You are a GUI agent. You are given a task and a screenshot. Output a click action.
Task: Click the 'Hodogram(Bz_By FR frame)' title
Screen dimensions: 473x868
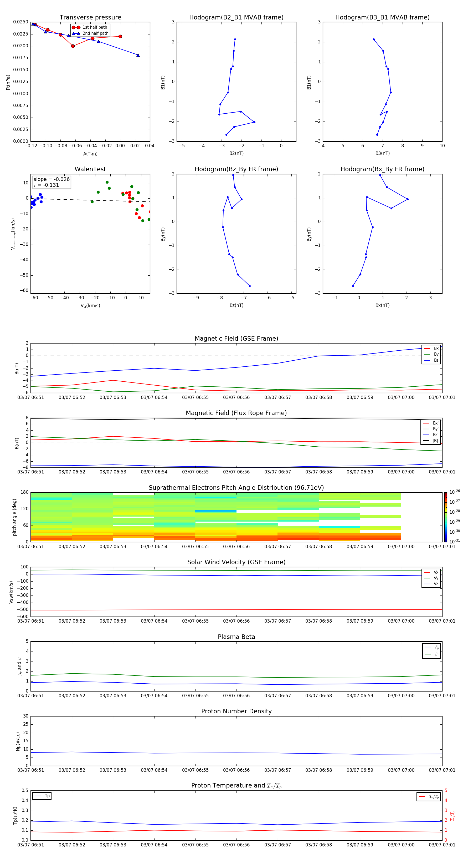point(236,169)
